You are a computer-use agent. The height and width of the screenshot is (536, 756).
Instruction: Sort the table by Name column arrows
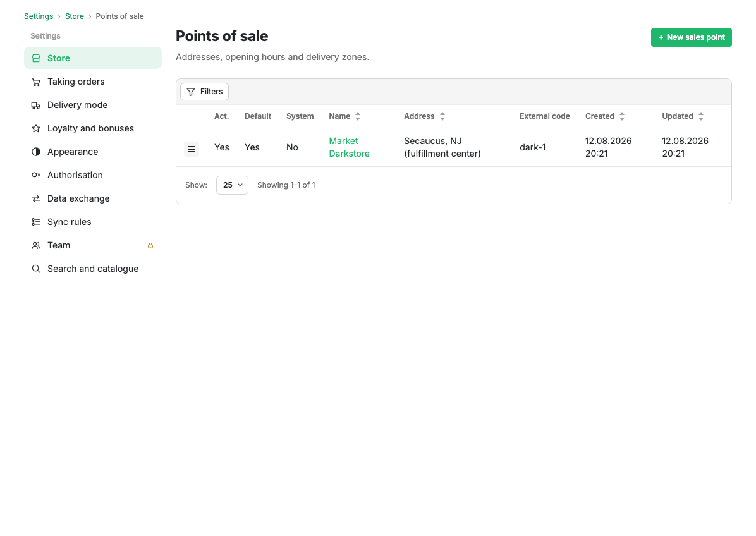(x=358, y=116)
